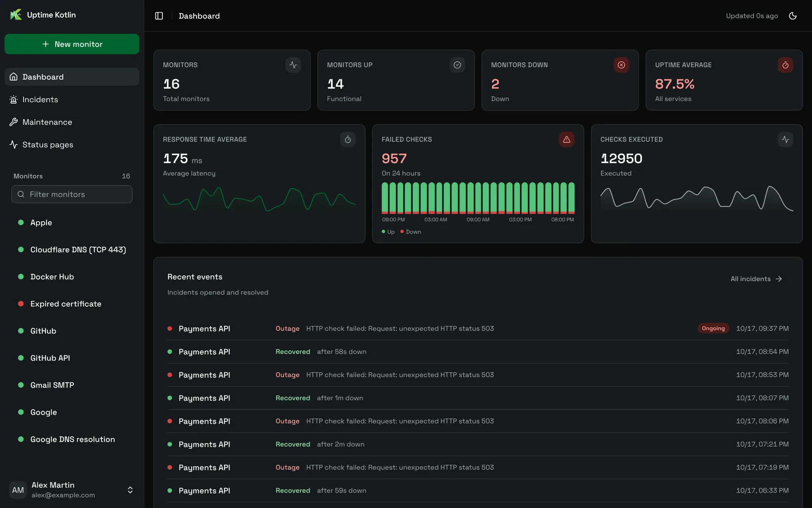Click the 87.5% uptime average value
The width and height of the screenshot is (812, 508).
pos(675,84)
